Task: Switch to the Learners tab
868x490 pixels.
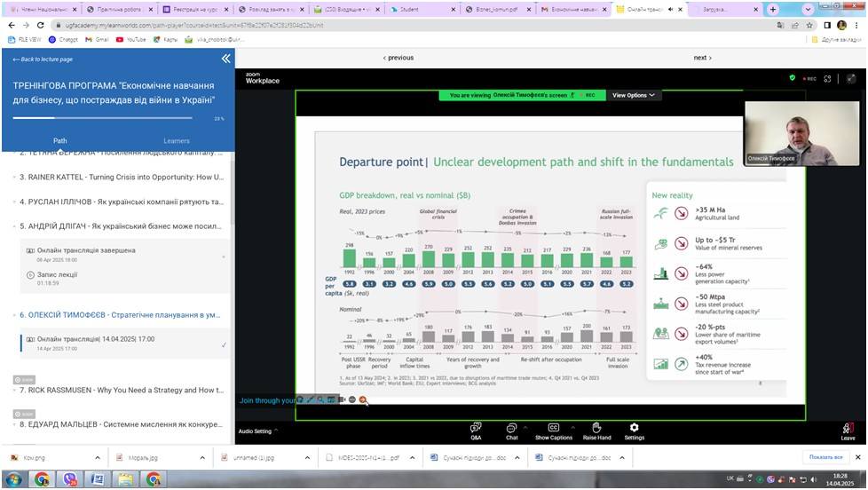Action: coord(176,140)
